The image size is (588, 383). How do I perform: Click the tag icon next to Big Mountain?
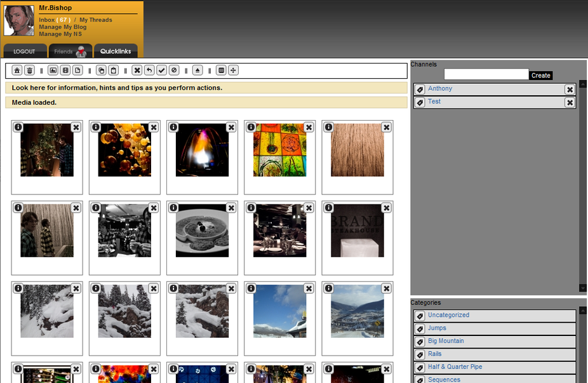[420, 342]
